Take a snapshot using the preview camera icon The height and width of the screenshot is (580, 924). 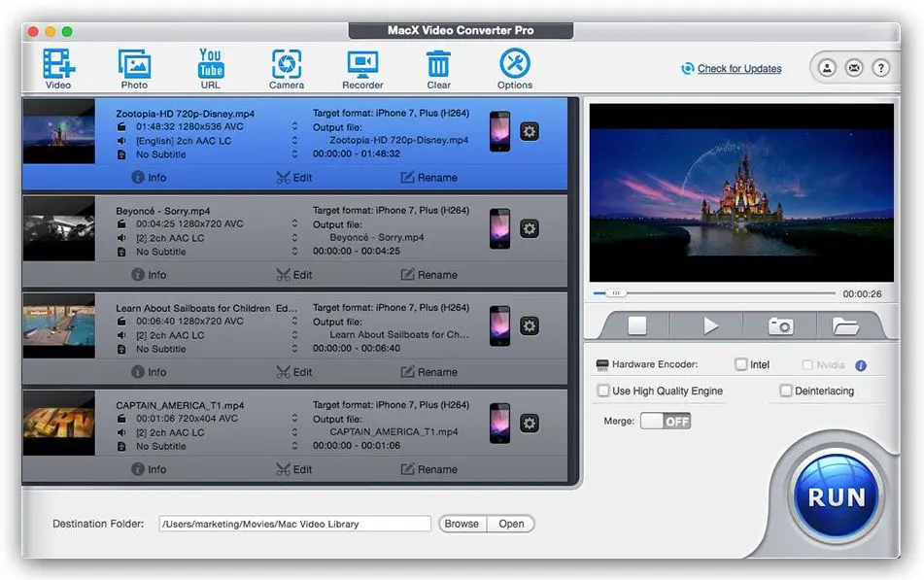pyautogui.click(x=780, y=325)
